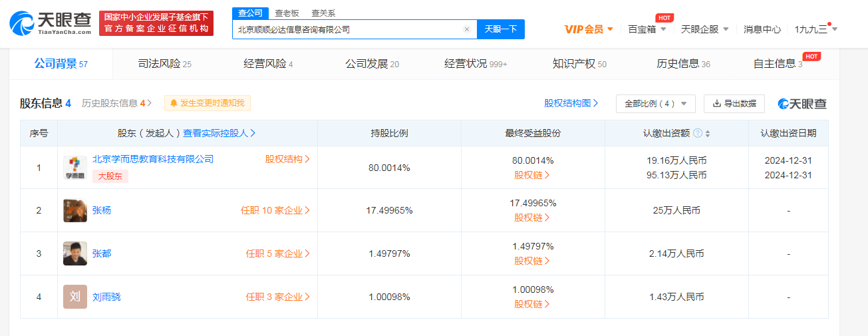Select the 公司背景 tab
868x336 pixels.
tap(61, 64)
